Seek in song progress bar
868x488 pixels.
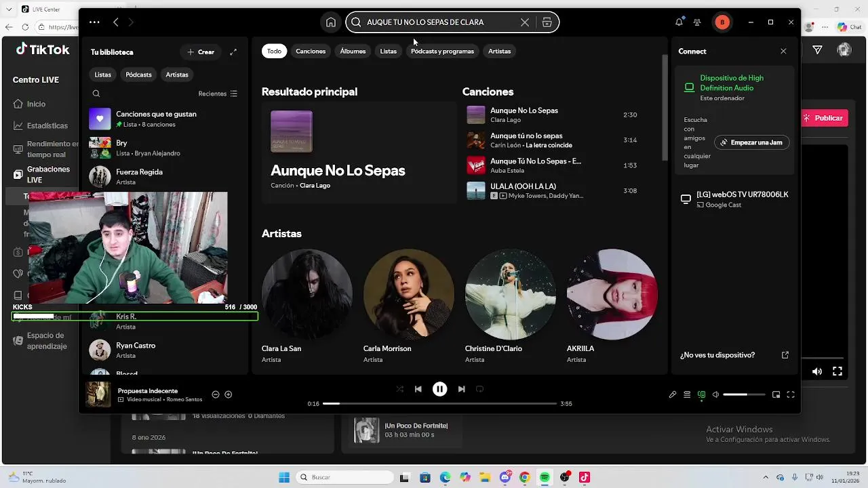439,404
